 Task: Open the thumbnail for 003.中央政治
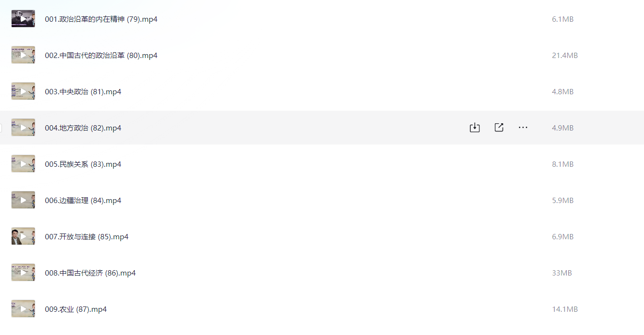(x=23, y=91)
